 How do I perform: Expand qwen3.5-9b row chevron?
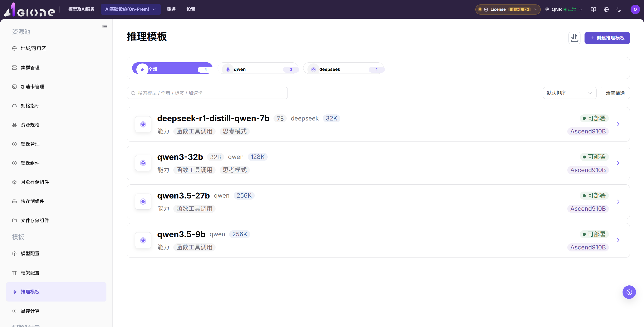tap(618, 241)
